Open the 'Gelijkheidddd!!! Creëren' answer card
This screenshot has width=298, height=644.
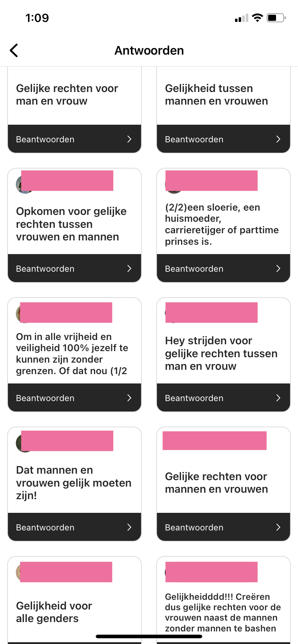click(x=223, y=607)
